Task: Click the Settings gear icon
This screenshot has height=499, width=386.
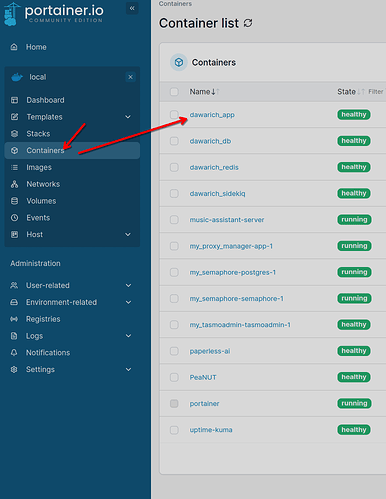Action: pyautogui.click(x=14, y=369)
